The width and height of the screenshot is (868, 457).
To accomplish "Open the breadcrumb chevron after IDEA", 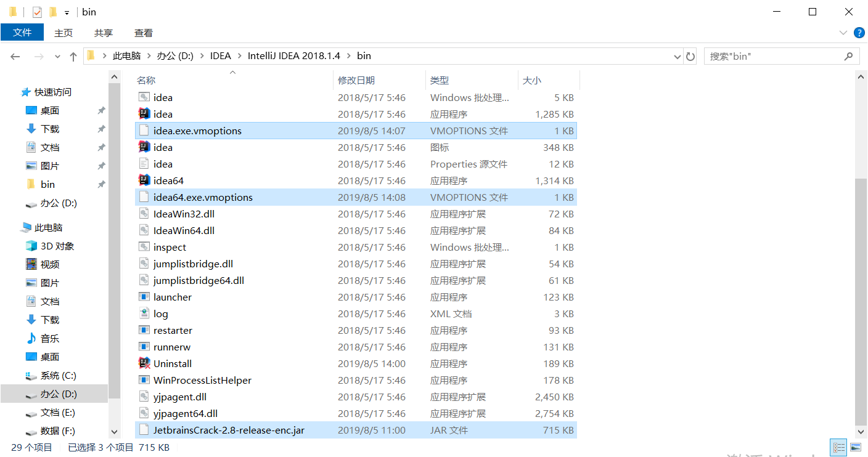I will 239,56.
